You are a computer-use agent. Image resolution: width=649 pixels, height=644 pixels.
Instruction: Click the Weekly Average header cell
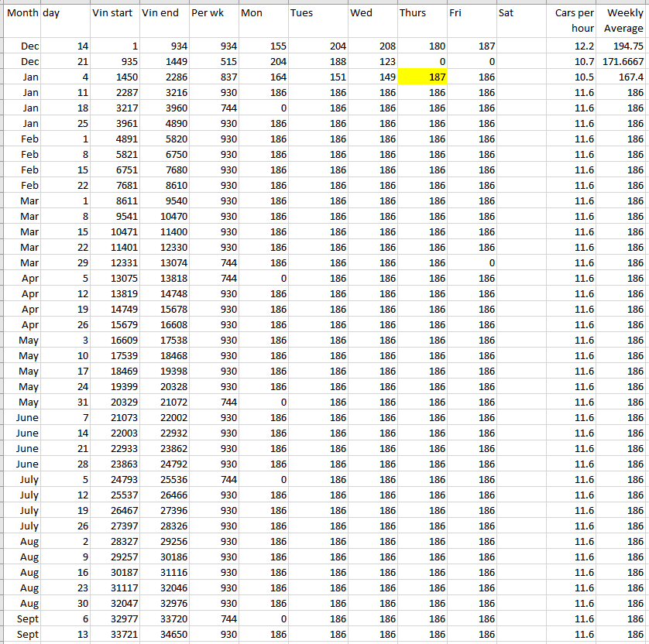[x=623, y=20]
